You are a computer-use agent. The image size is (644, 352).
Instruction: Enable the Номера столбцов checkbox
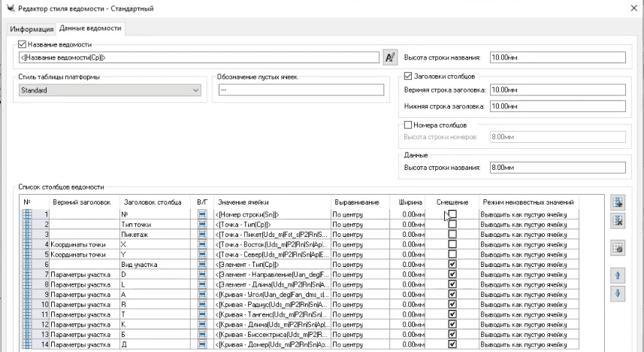click(408, 123)
